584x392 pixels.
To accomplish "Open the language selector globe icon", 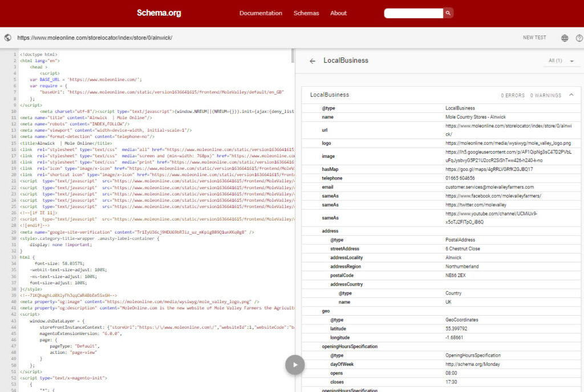I will (565, 38).
